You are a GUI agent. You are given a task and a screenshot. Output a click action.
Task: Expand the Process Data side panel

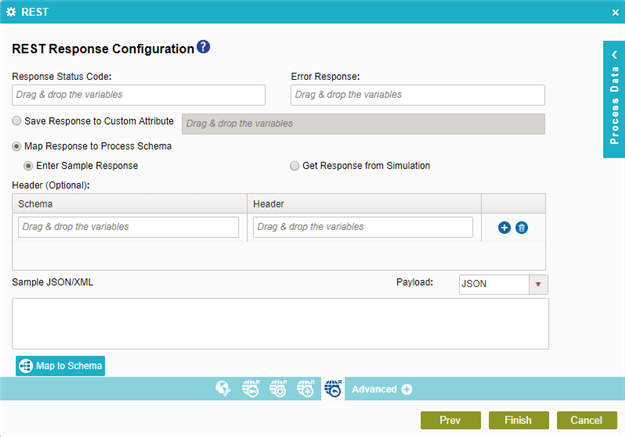click(614, 99)
